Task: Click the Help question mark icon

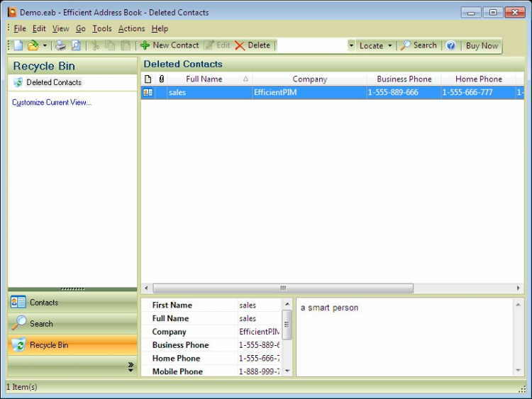Action: point(450,45)
